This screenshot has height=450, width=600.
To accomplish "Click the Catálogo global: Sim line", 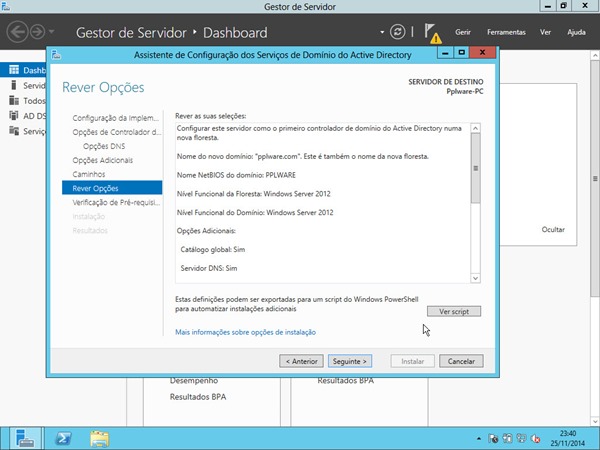I will coord(213,249).
